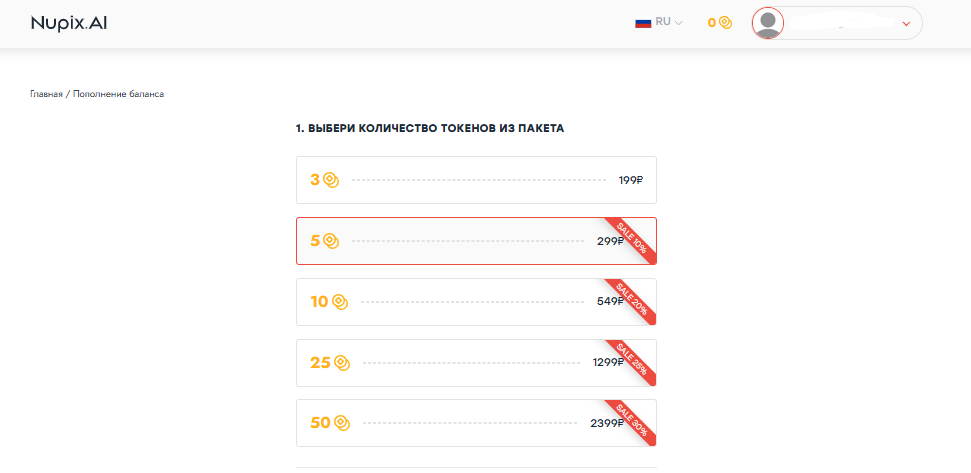Select the 10 tokens package

tap(476, 302)
